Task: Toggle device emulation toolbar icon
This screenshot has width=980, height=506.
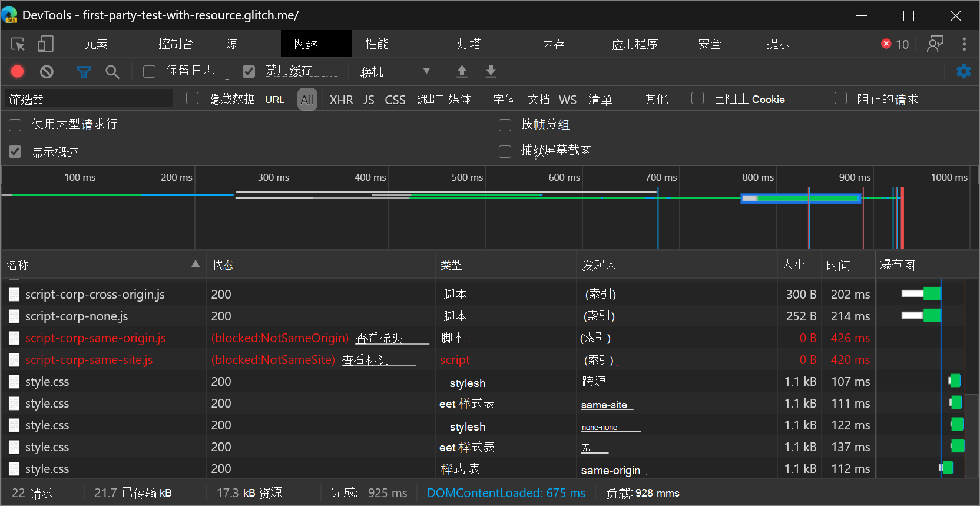Action: pos(45,44)
